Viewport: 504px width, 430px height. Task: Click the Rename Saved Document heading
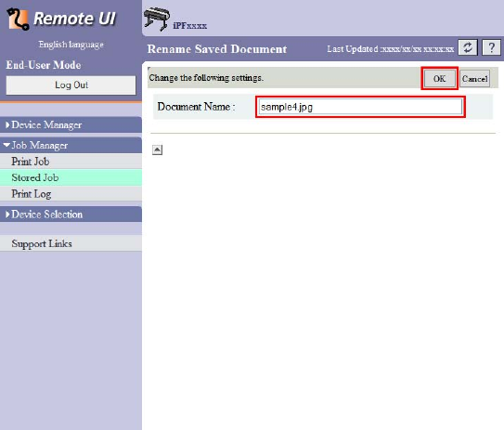(x=217, y=49)
